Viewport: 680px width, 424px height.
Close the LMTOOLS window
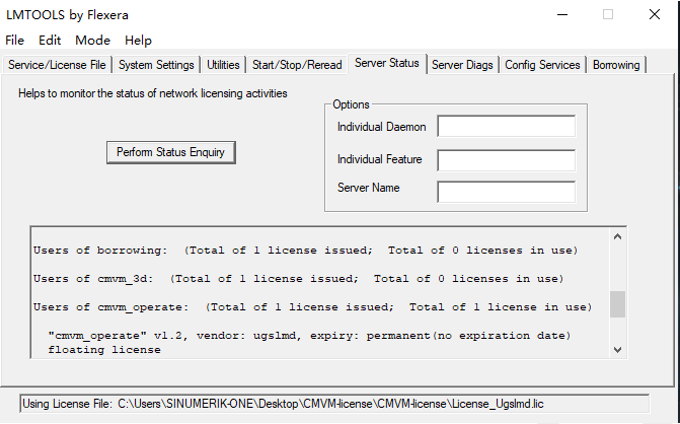pos(654,14)
